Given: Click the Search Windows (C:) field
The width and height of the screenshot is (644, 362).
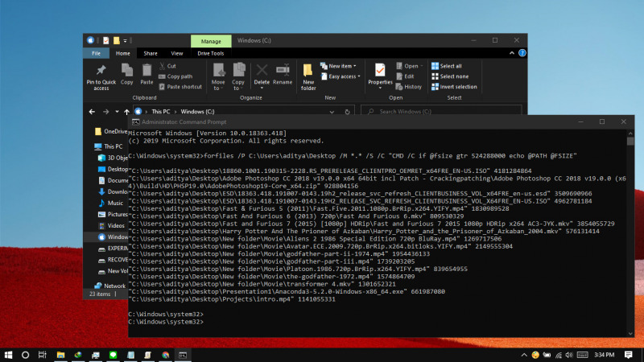Looking at the screenshot, I should pyautogui.click(x=441, y=112).
